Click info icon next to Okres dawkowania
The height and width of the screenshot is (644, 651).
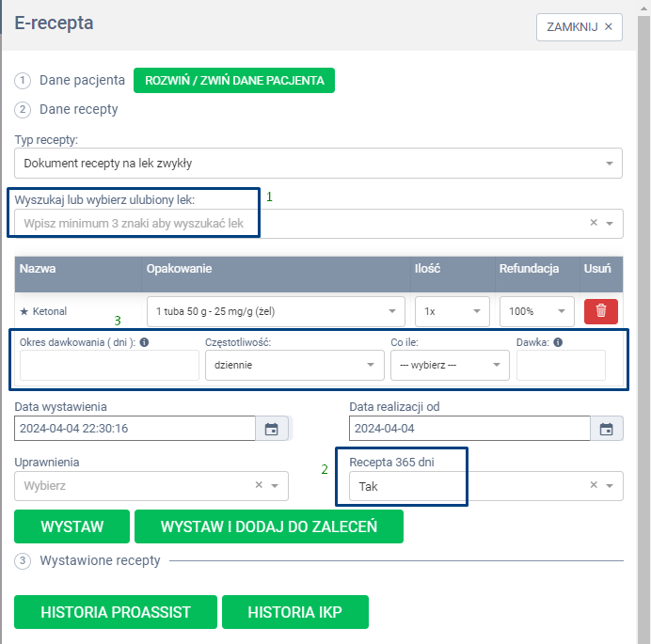point(144,342)
